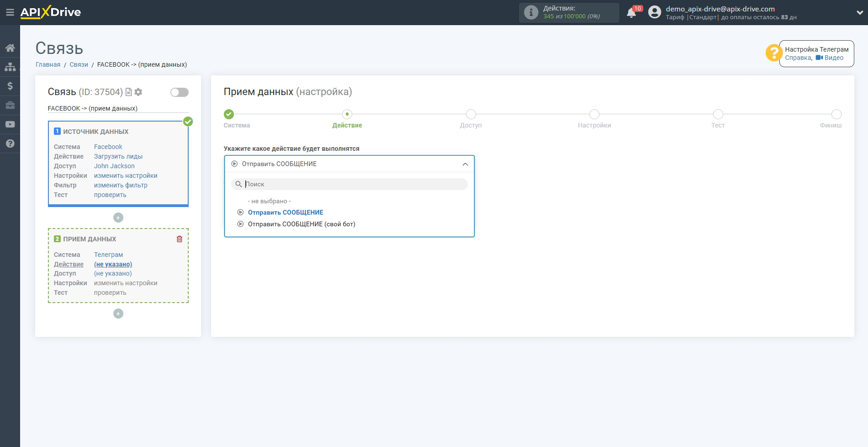Image resolution: width=868 pixels, height=447 pixels.
Task: Select Отправить СООБЩЕНИЕ option
Action: [x=286, y=213]
